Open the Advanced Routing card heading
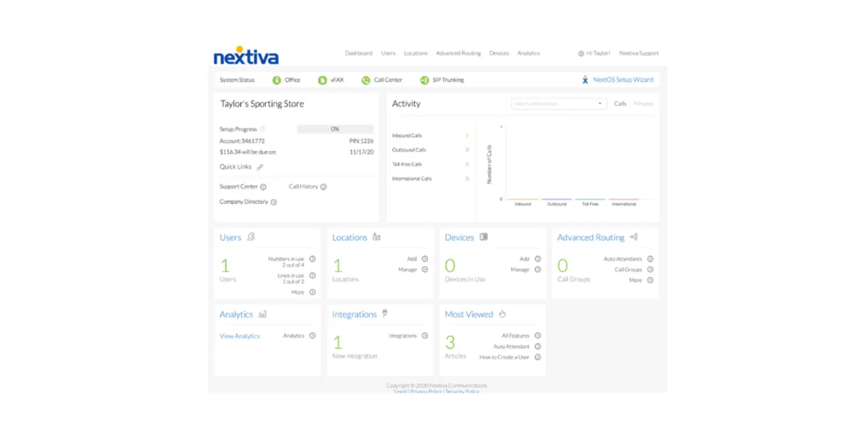The image size is (868, 425). point(591,238)
